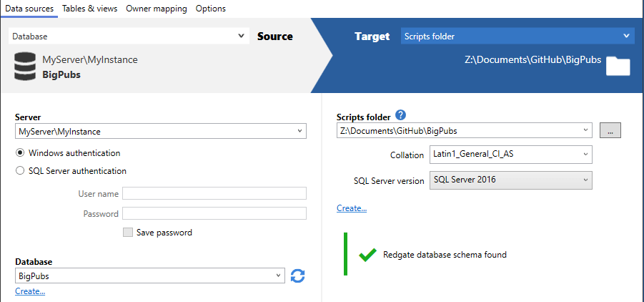Click Create link under Database
Viewport: 644px width, 302px height.
(30, 291)
